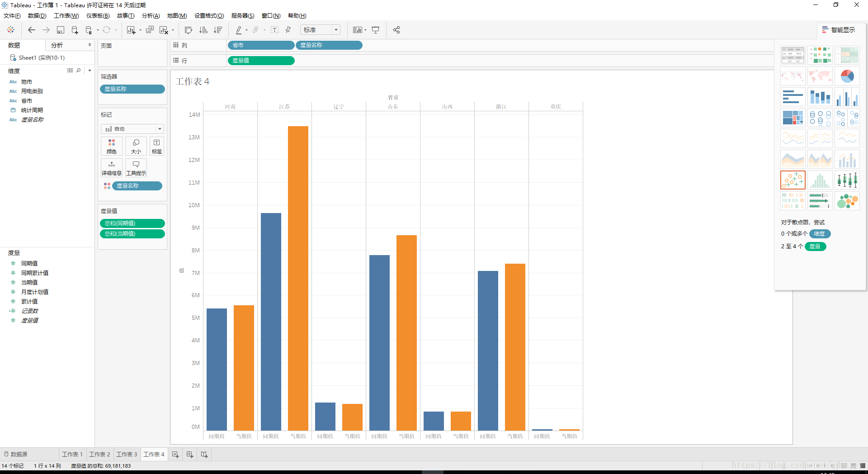Image resolution: width=868 pixels, height=474 pixels.
Task: Open the 分析(A) menu
Action: pyautogui.click(x=151, y=16)
